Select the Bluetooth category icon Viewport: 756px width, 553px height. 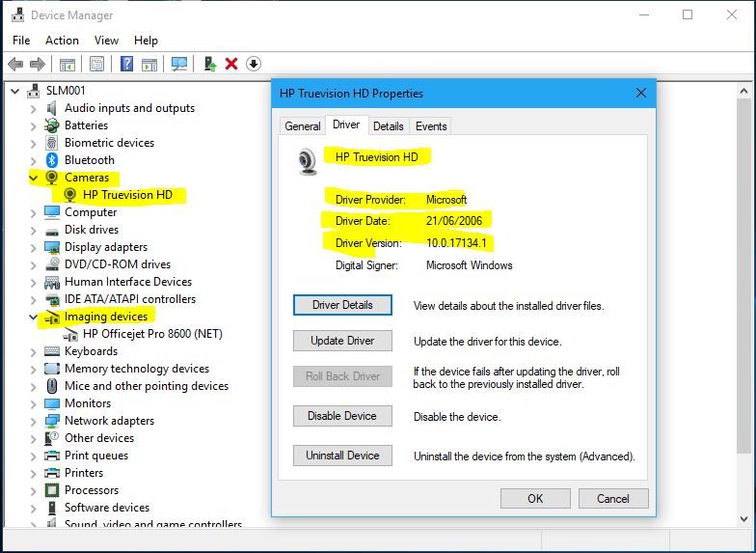pyautogui.click(x=52, y=160)
